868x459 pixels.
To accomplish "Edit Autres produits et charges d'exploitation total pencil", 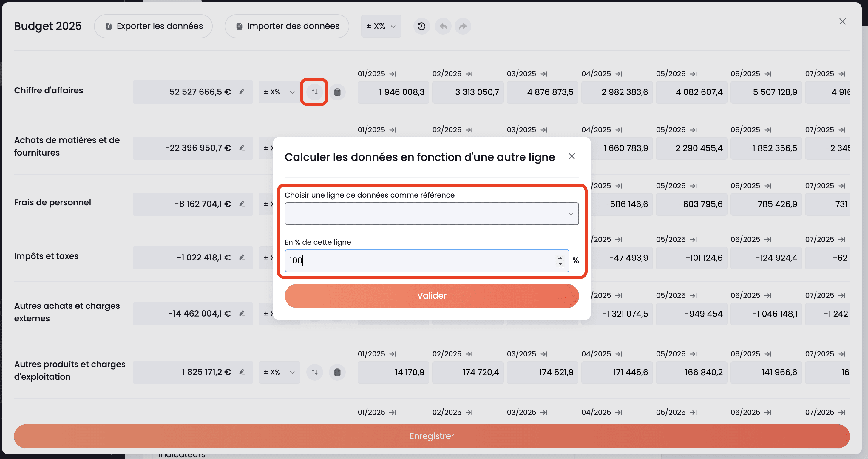I will 242,372.
